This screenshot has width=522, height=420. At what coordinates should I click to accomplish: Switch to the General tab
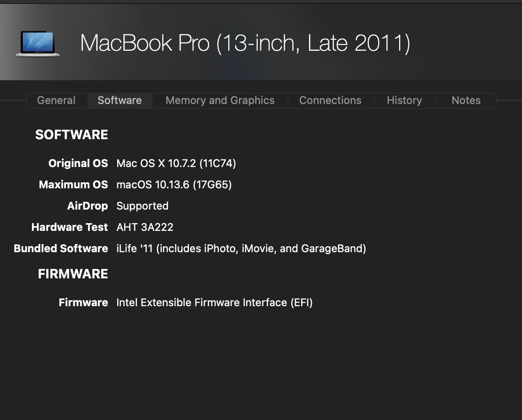pos(56,100)
